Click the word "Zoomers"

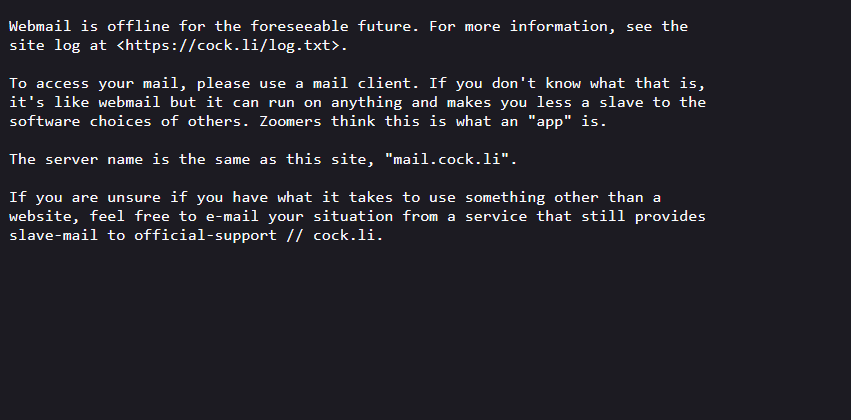(290, 122)
